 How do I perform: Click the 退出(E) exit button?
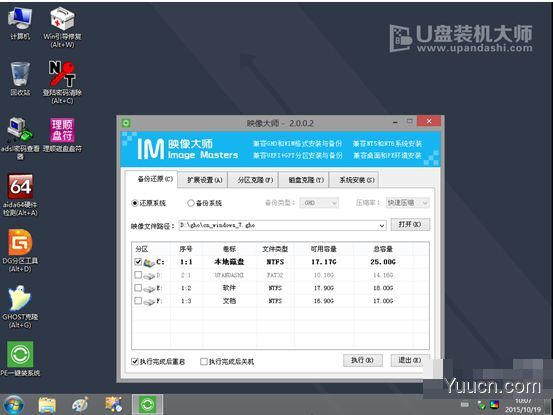pyautogui.click(x=410, y=360)
